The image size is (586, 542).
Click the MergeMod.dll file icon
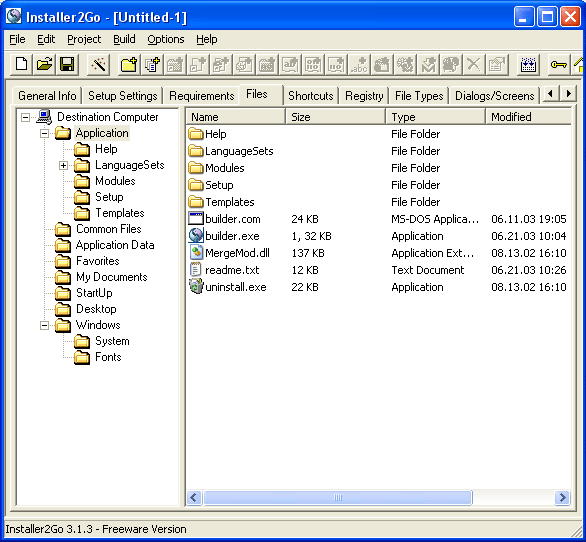point(195,253)
